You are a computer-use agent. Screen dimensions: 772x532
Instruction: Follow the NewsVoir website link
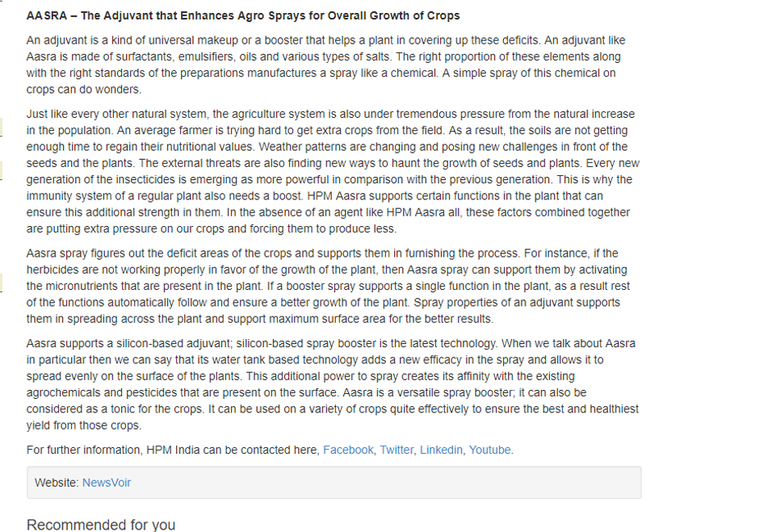[107, 483]
